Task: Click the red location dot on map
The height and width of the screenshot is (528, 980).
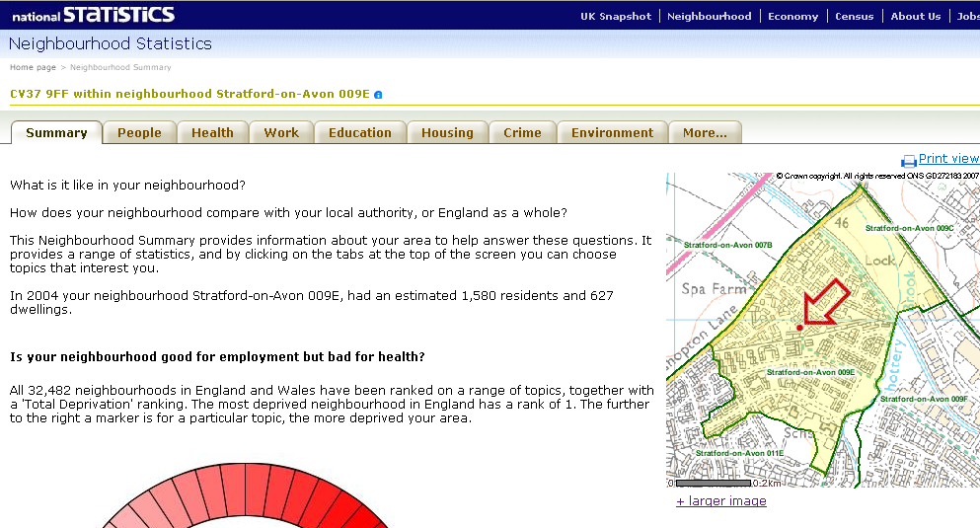Action: pyautogui.click(x=800, y=328)
